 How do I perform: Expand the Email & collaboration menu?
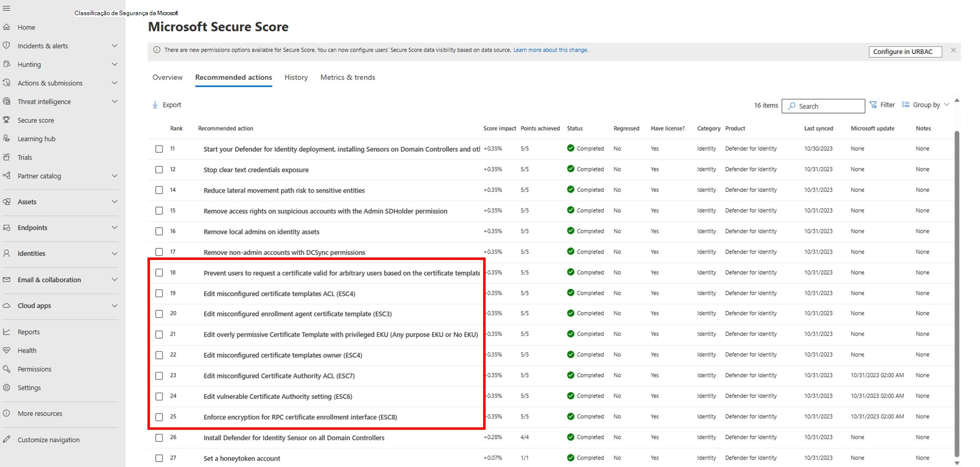coord(114,280)
